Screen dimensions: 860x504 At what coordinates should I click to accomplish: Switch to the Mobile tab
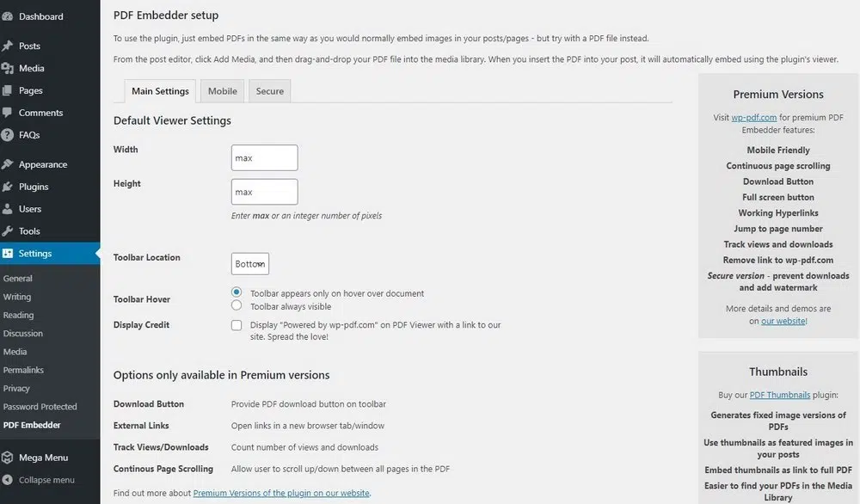(x=222, y=89)
